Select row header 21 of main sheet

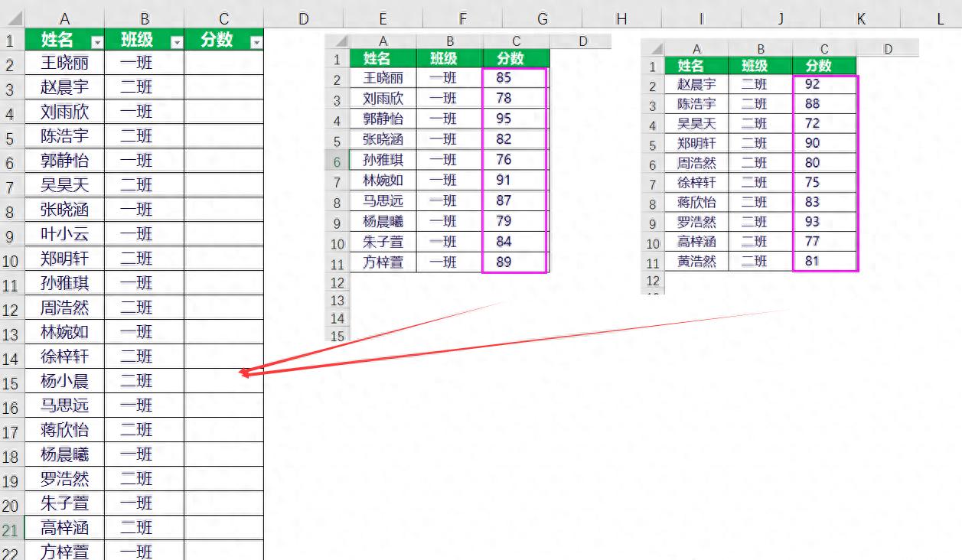click(11, 529)
